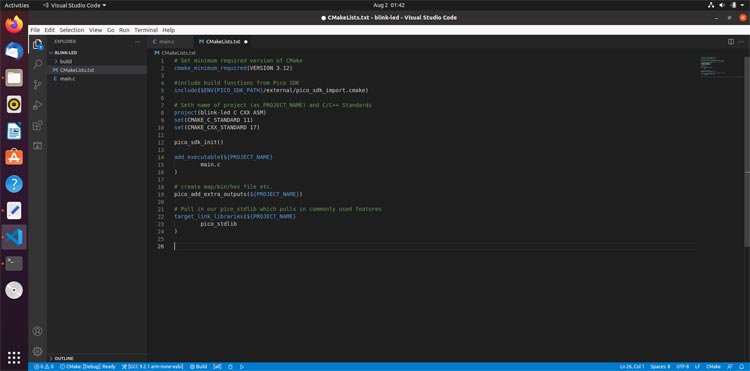Select main.c in the Explorer tree

click(97, 78)
